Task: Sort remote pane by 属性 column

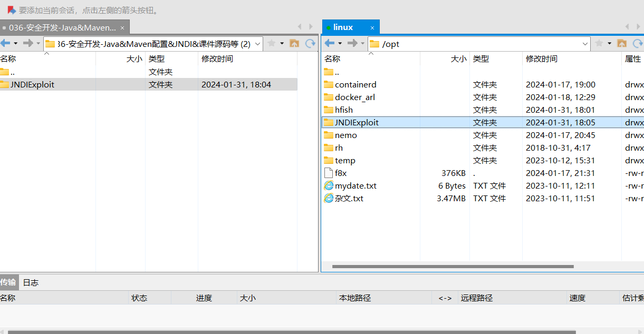Action: 633,58
